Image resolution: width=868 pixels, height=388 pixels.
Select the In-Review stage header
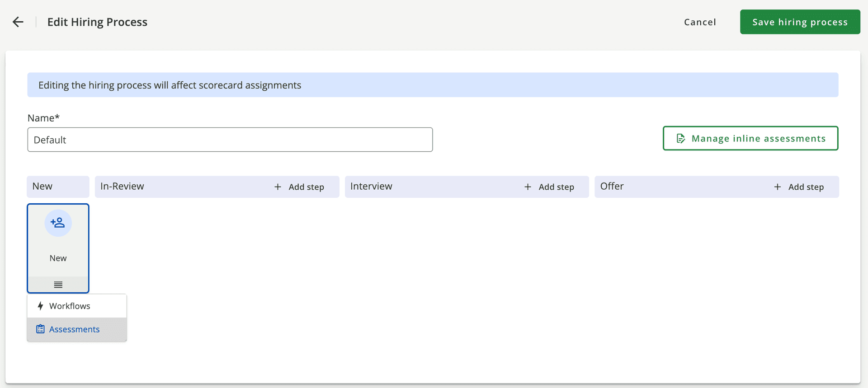122,187
